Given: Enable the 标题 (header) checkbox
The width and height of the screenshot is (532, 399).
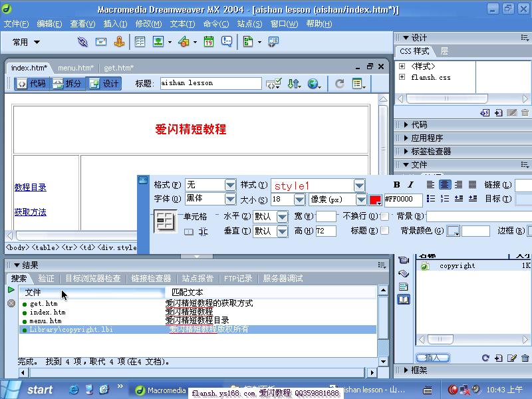Looking at the screenshot, I should tap(384, 231).
